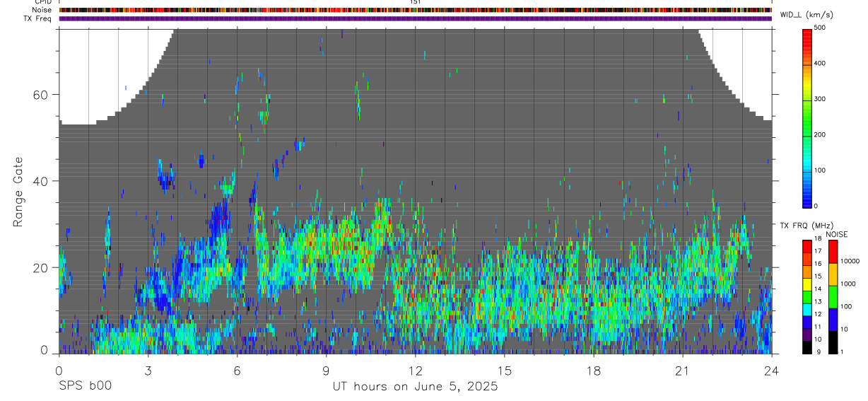Select the purple TX Freq strip above the plot

[x=415, y=18]
